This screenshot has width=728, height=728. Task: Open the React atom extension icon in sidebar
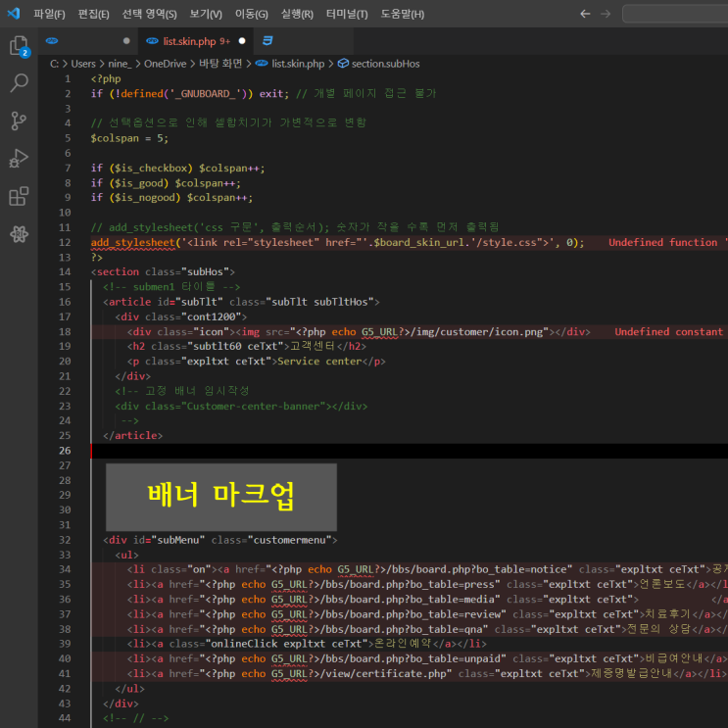[18, 234]
